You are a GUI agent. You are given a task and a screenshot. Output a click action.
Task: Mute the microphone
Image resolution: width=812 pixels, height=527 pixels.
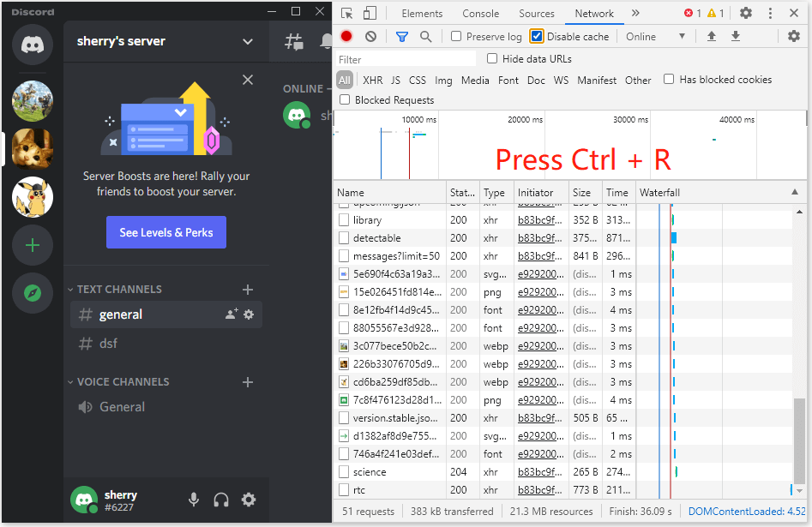194,500
